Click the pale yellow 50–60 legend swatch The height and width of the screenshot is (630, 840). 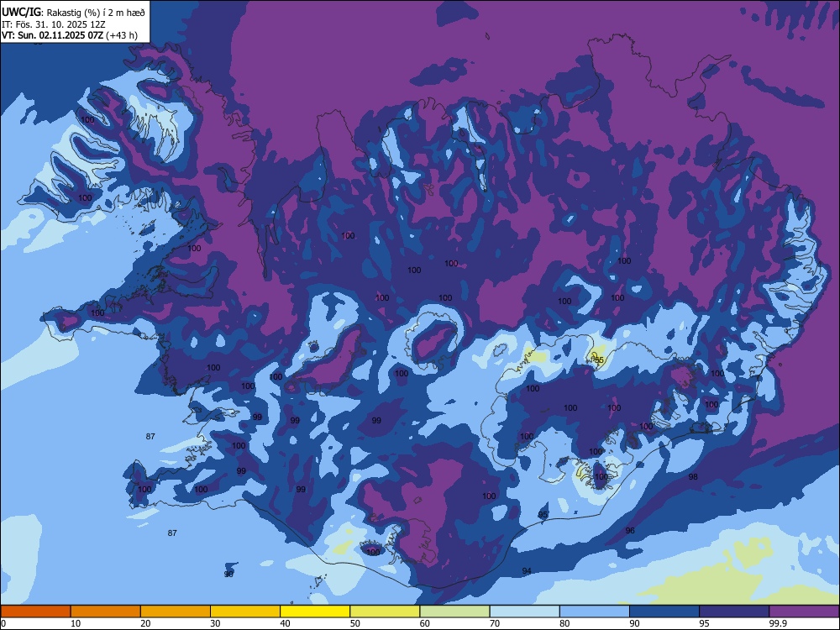[x=385, y=612]
